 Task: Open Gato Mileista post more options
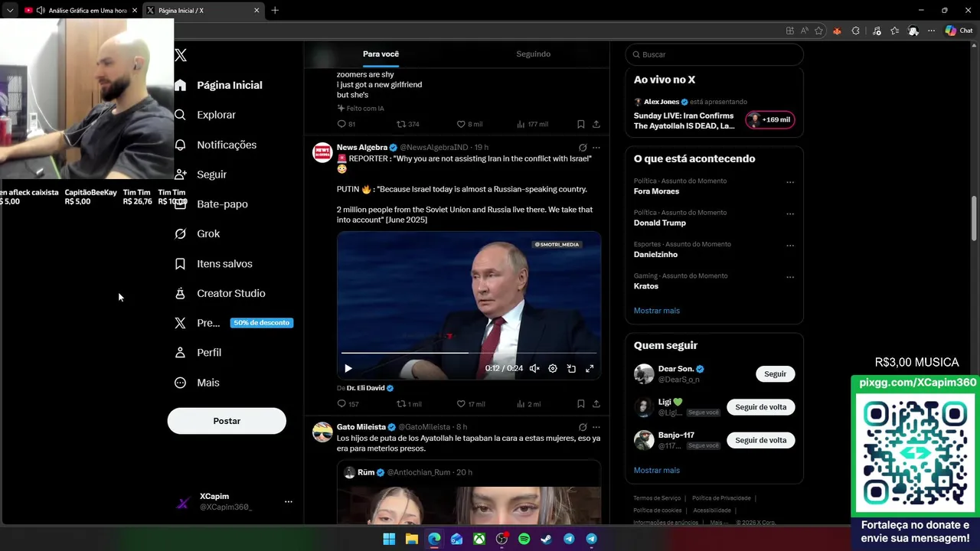point(596,427)
